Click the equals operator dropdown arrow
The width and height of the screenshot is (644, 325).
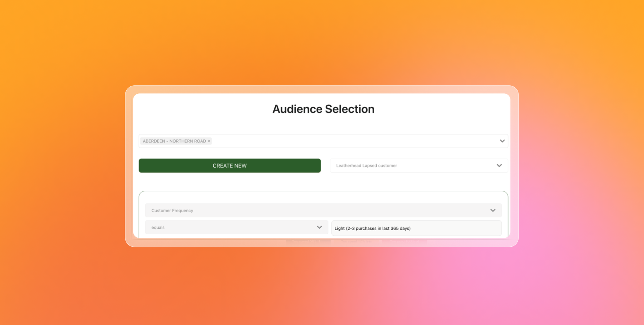[x=319, y=227]
